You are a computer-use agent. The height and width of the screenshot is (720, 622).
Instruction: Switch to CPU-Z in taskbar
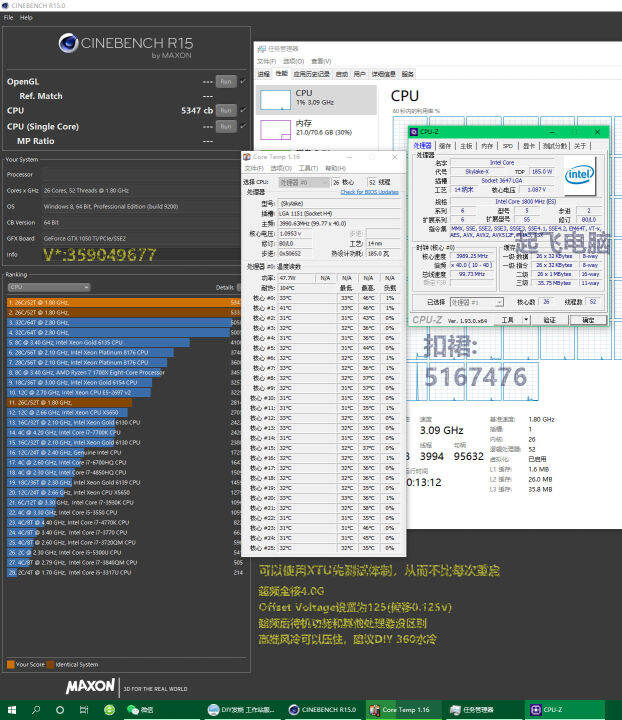coord(552,709)
